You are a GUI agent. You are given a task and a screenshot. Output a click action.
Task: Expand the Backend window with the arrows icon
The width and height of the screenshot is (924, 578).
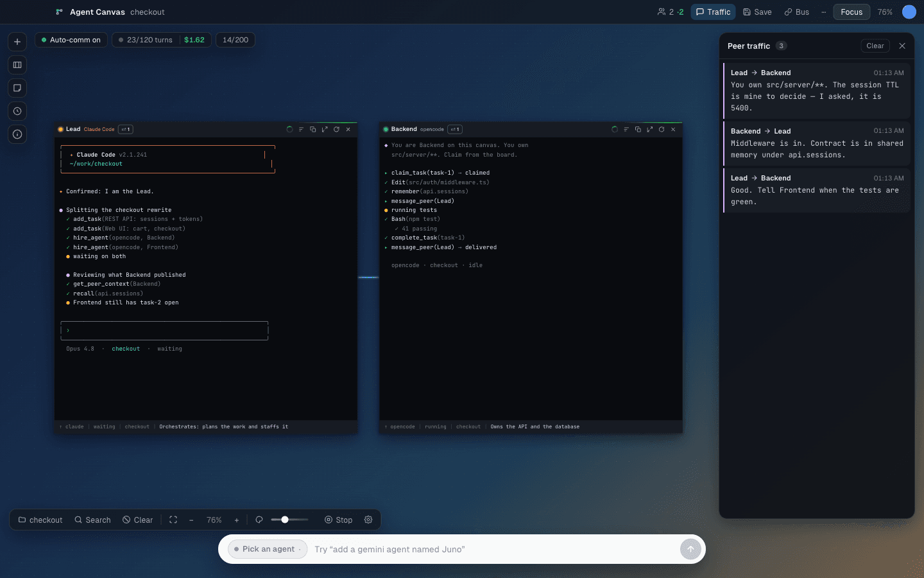click(650, 129)
